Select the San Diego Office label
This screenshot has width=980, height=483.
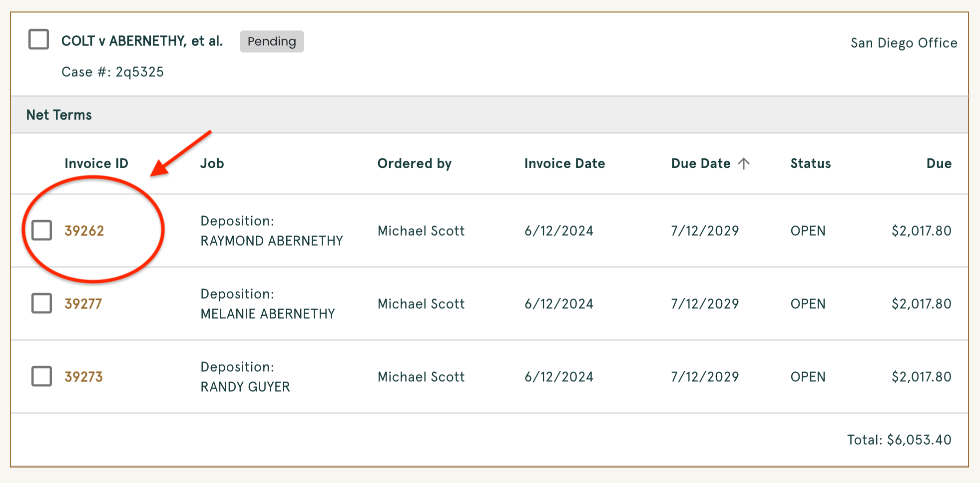point(904,43)
